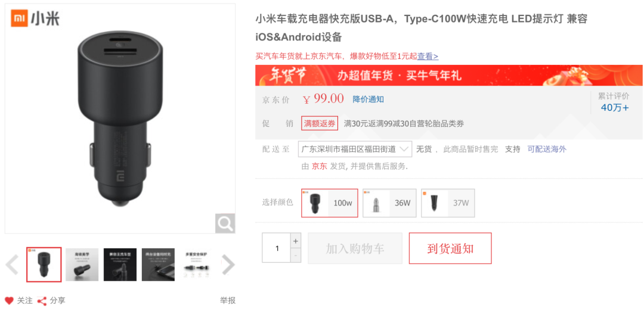Decrease quantity with the minus button
Image resolution: width=644 pixels, height=321 pixels.
pyautogui.click(x=295, y=255)
